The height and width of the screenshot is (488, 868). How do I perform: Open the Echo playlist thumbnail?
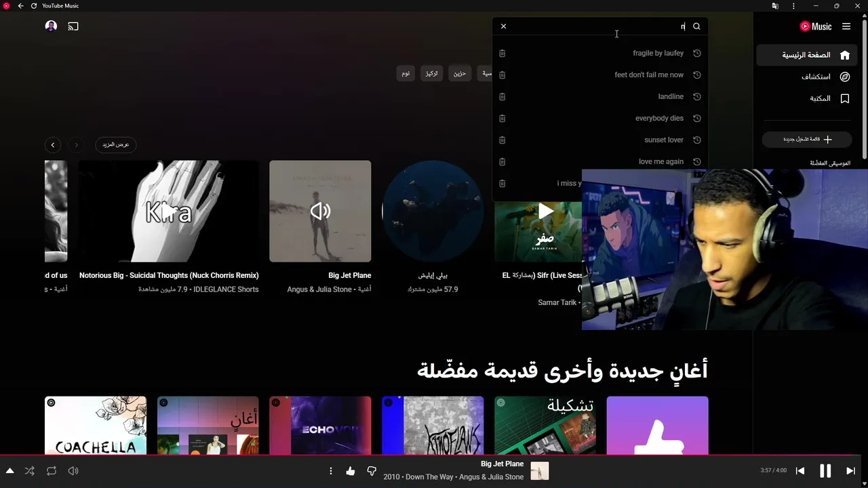pyautogui.click(x=320, y=426)
